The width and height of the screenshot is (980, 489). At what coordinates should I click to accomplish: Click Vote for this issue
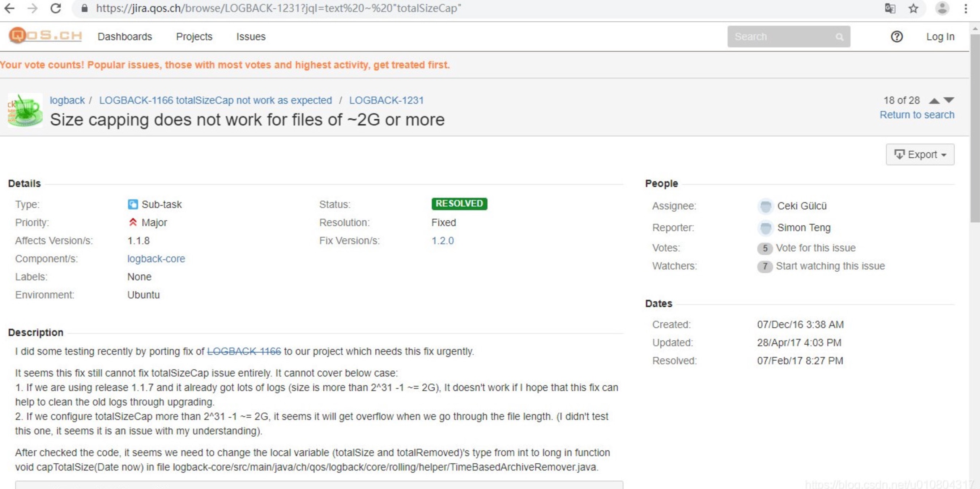pos(816,248)
